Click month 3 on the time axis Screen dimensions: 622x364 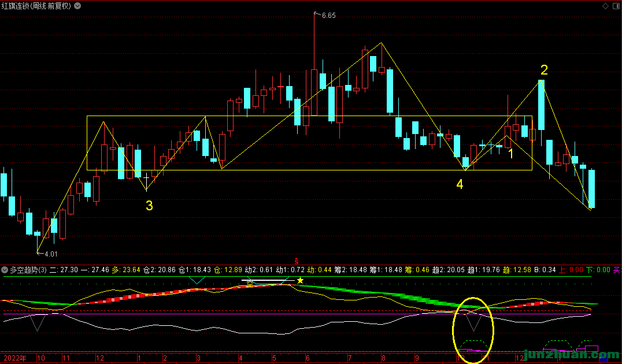click(x=198, y=358)
